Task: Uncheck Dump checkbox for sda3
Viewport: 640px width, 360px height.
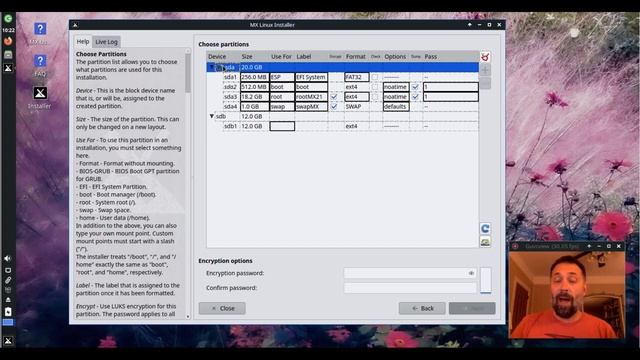Action: (415, 97)
